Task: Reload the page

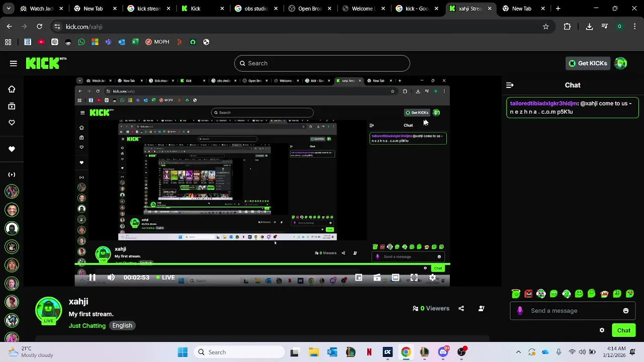Action: coord(39,27)
